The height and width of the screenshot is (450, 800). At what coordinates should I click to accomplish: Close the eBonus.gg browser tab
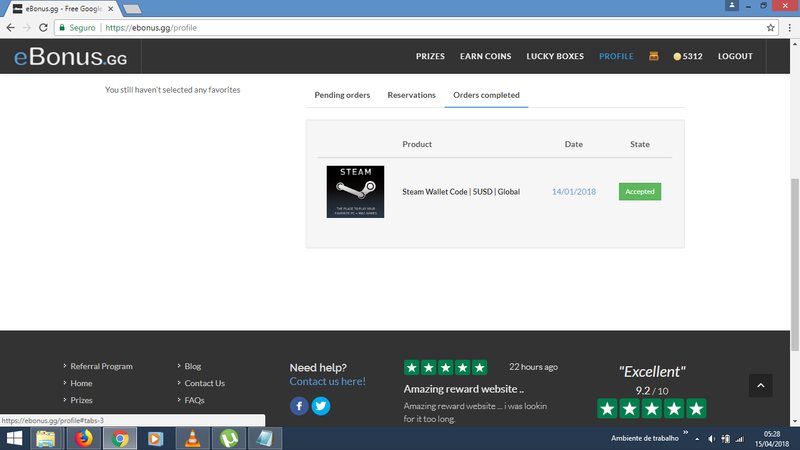coord(111,9)
